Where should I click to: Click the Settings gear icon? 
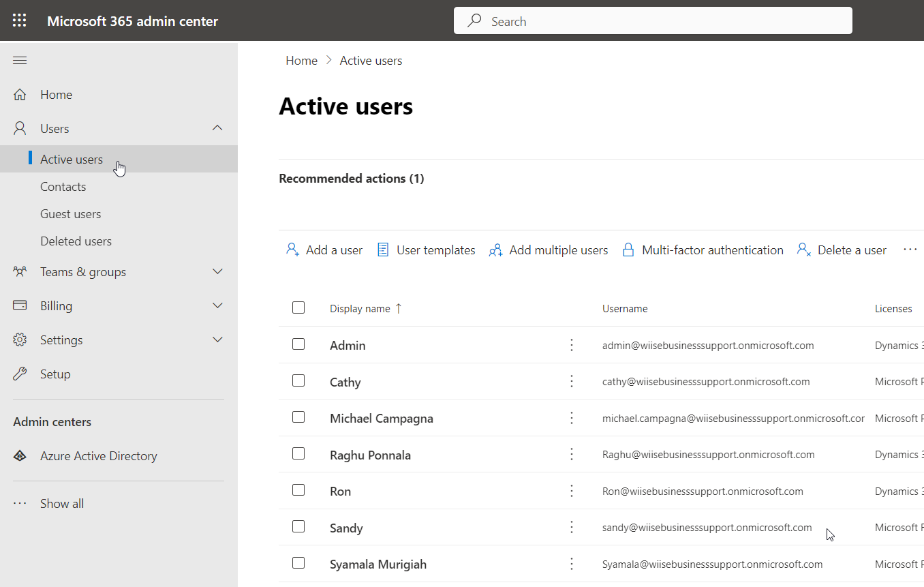point(20,340)
